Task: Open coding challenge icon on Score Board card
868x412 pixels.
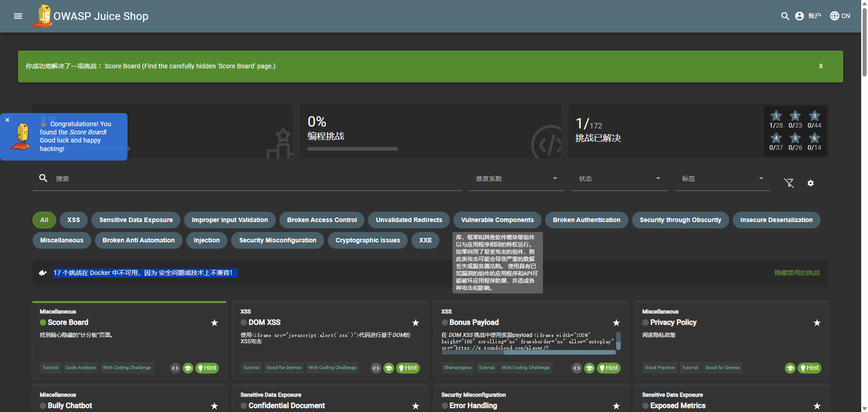Action: 175,368
